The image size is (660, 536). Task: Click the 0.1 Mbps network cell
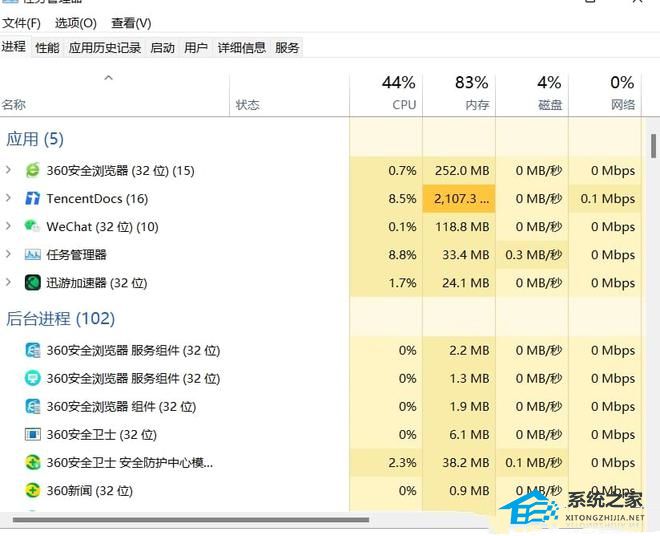[607, 198]
